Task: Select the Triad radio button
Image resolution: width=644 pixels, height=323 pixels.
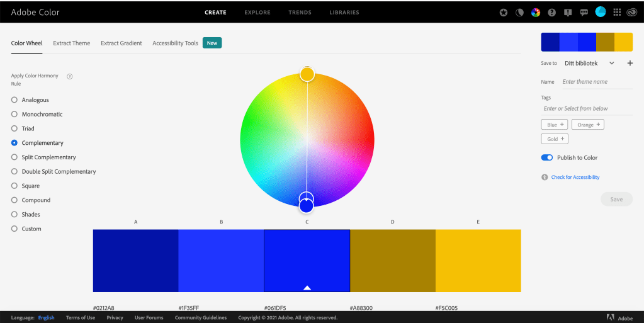Action: point(14,128)
